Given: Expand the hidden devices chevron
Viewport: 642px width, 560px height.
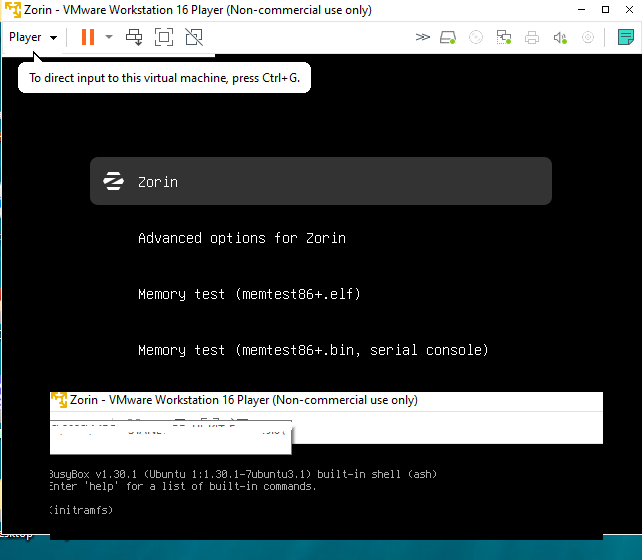Looking at the screenshot, I should click(423, 37).
